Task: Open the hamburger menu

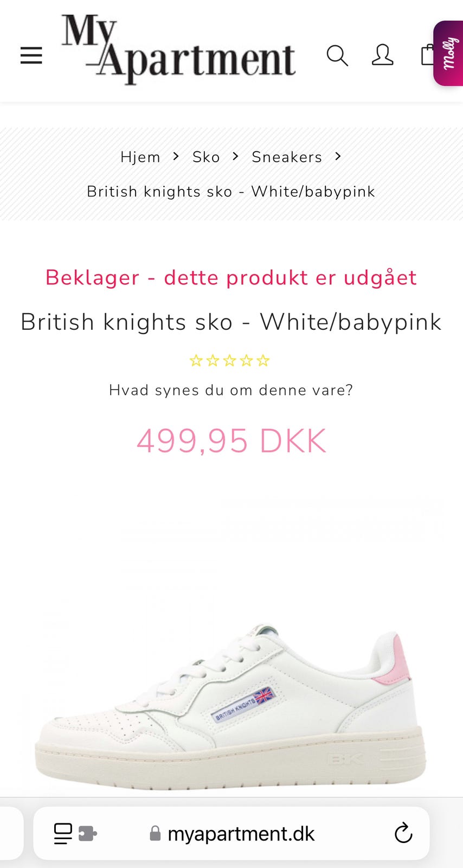Action: point(31,55)
